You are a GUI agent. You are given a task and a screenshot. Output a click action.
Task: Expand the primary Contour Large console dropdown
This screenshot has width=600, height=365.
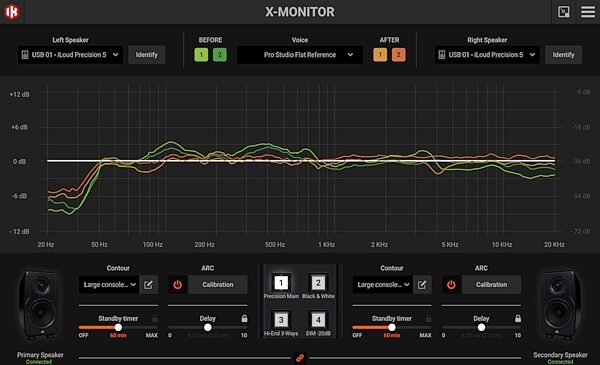109,285
